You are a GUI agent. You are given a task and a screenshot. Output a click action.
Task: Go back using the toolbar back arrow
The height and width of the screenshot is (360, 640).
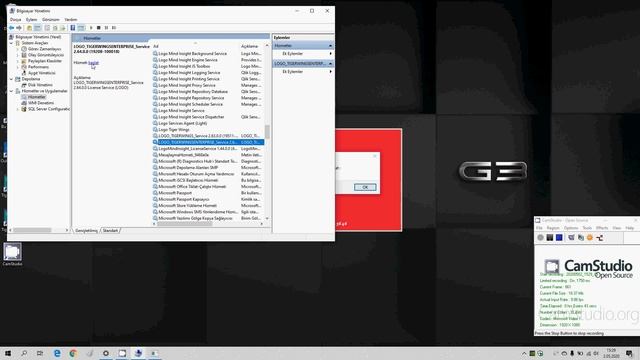(x=11, y=28)
